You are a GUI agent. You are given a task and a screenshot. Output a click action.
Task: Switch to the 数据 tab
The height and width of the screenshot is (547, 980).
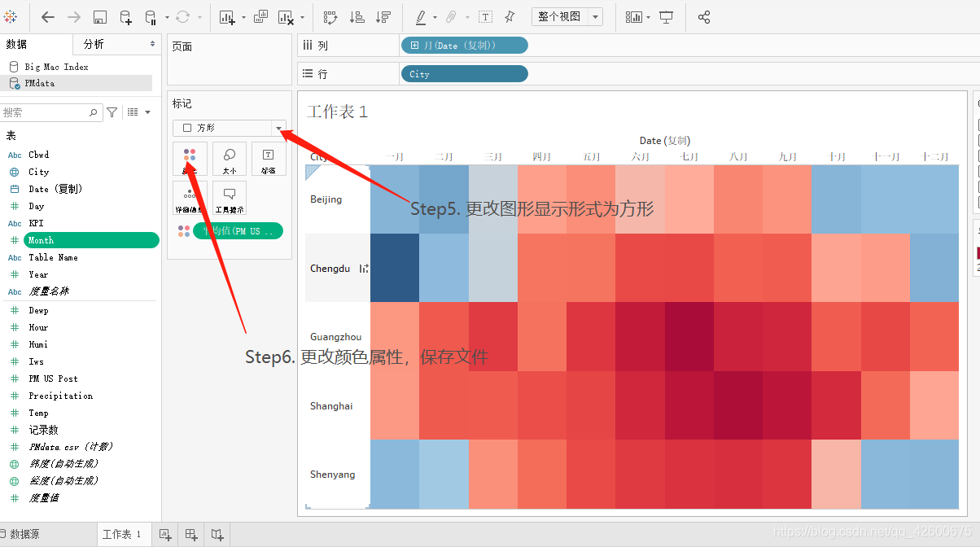click(17, 44)
